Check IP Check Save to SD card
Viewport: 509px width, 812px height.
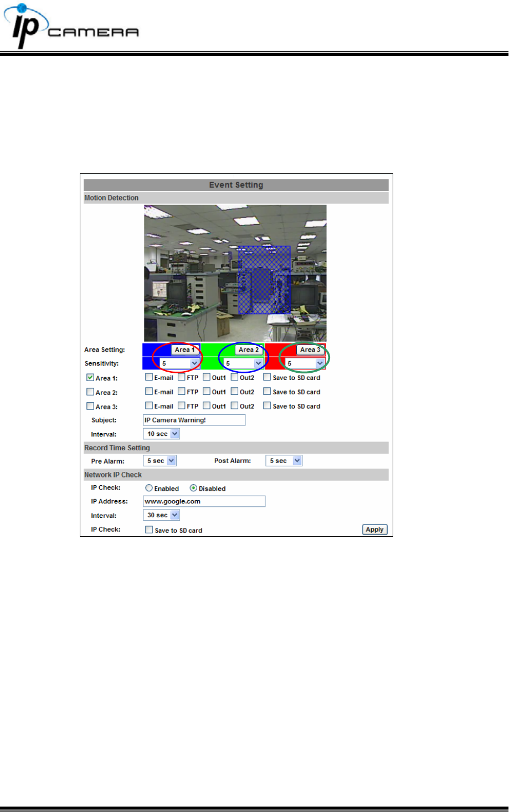tap(149, 530)
